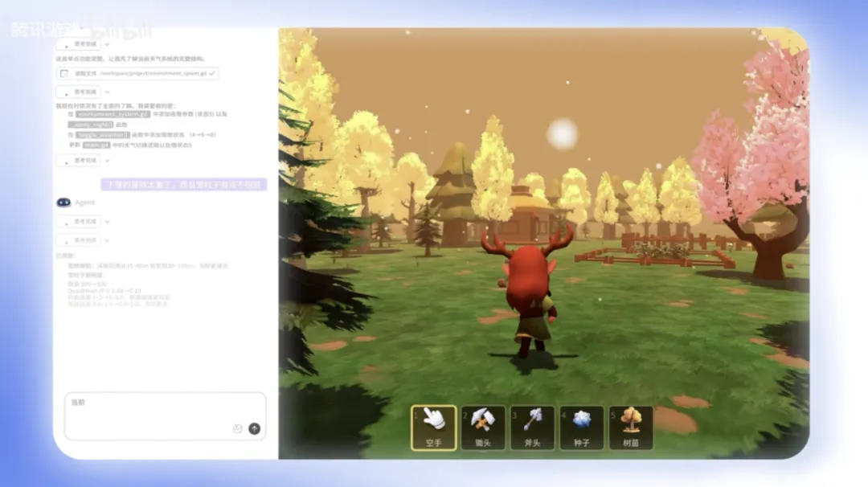Click the 思考完成 pill just above the purple message
This screenshot has height=487, width=868.
tap(79, 161)
